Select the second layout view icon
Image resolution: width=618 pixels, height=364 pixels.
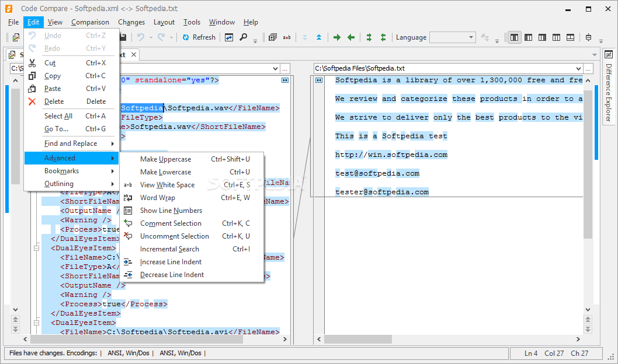(529, 37)
